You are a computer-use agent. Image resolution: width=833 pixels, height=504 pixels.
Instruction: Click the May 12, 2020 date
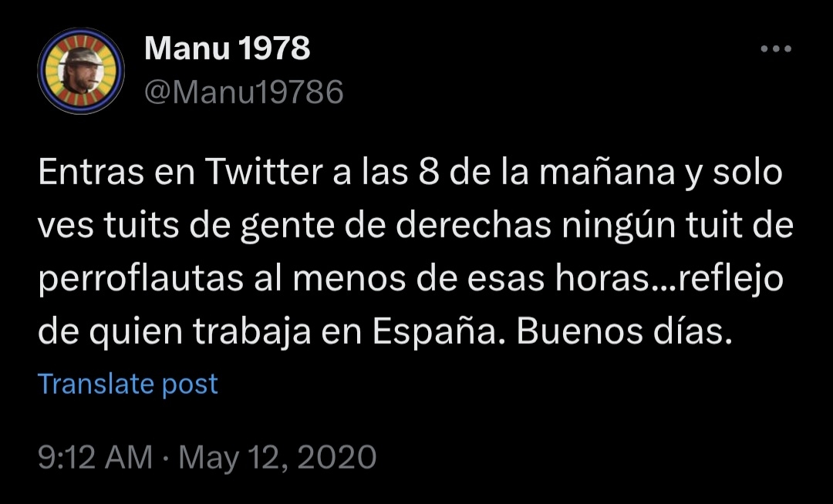pos(278,457)
